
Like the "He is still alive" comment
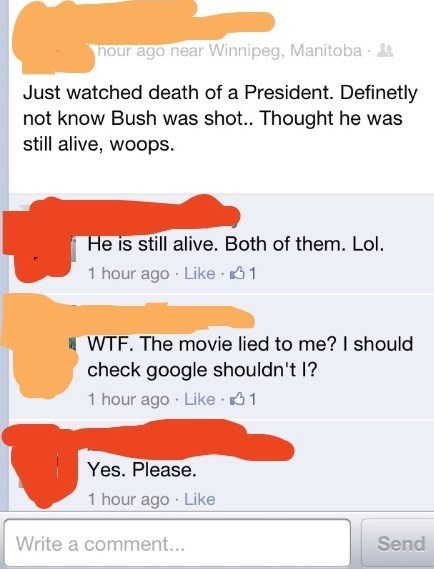[x=200, y=273]
